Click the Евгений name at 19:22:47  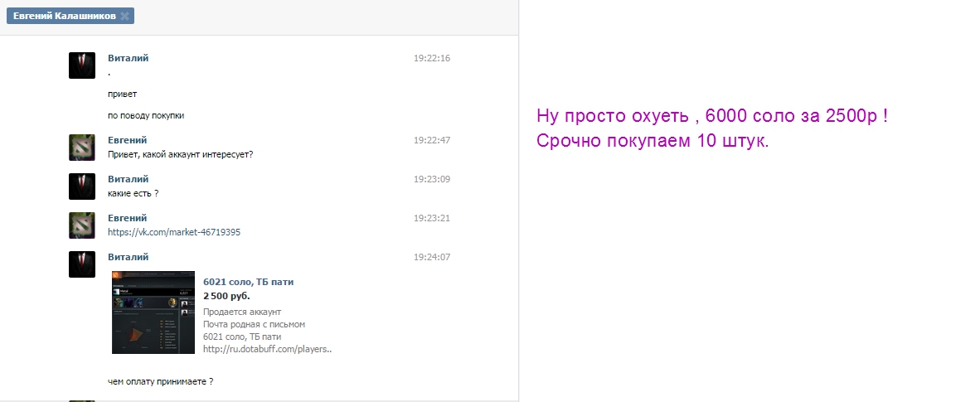click(128, 140)
